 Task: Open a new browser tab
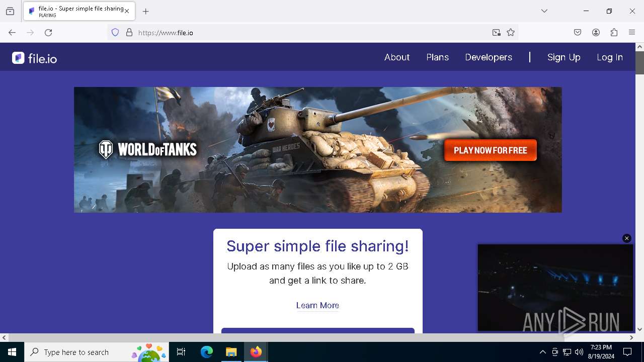(146, 11)
